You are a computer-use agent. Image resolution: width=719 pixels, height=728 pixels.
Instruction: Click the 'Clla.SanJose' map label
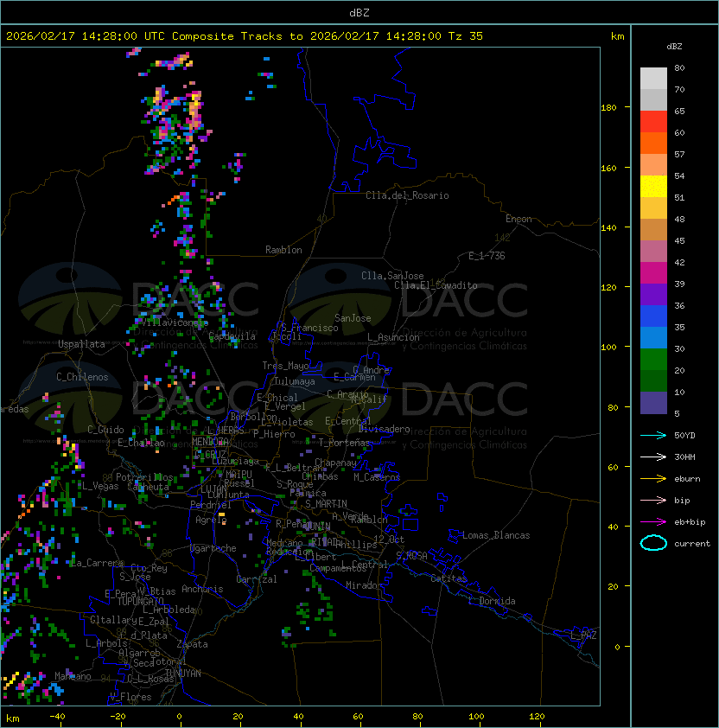click(392, 276)
